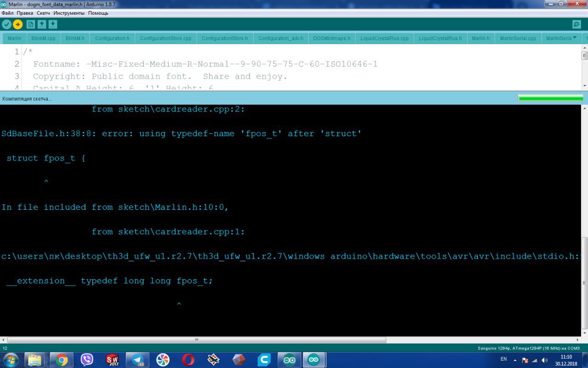Click the 'In file included from sketch\Marlin.h' line
Viewport: 588px width, 368px height.
pyautogui.click(x=115, y=207)
